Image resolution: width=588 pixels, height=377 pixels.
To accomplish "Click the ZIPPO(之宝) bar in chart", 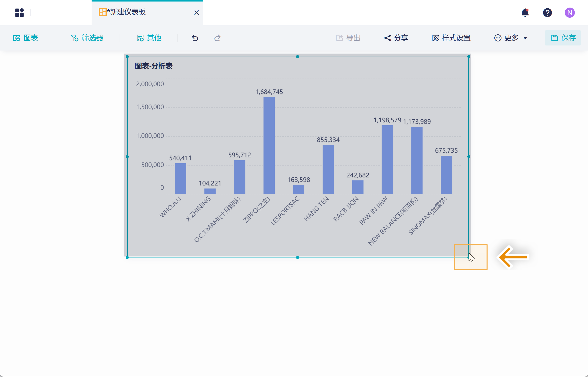I will [269, 146].
